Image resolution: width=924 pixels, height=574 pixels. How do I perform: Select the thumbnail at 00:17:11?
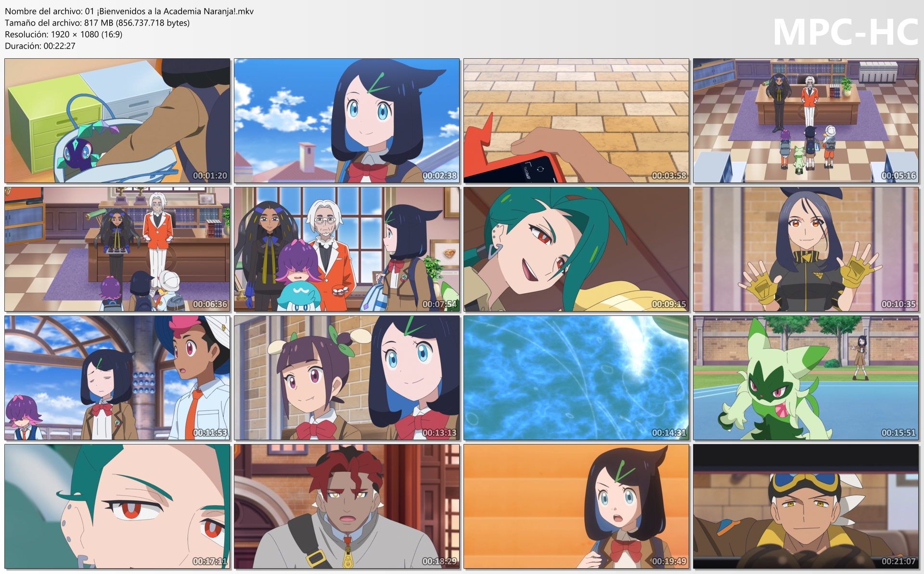117,507
